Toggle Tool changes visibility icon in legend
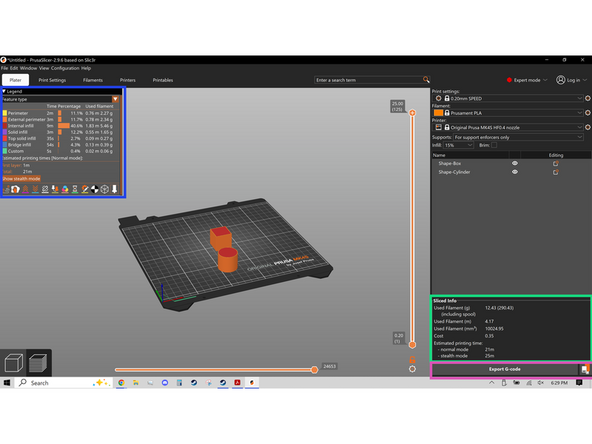The image size is (592, 444). coord(55,189)
